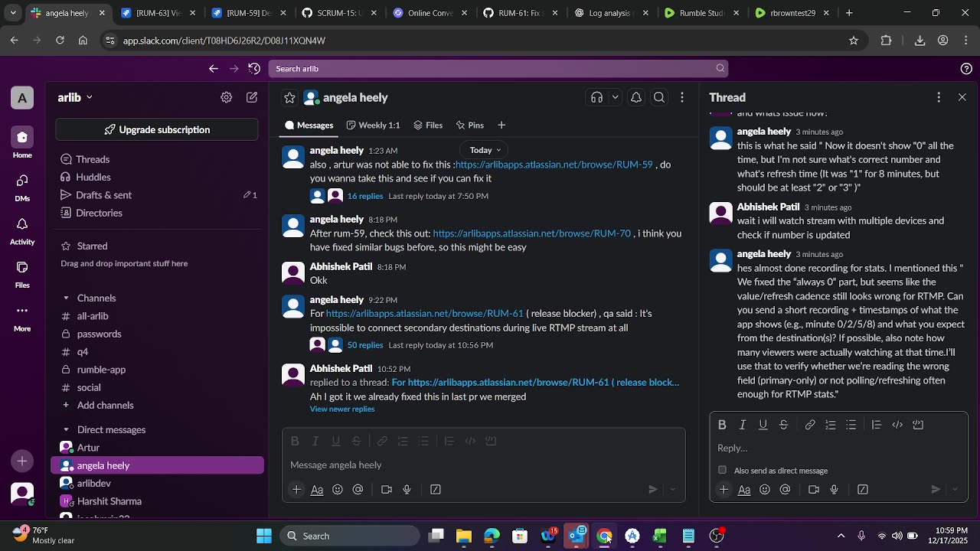Apply bold in thread reply
Screen dimensions: 980x551
point(722,425)
